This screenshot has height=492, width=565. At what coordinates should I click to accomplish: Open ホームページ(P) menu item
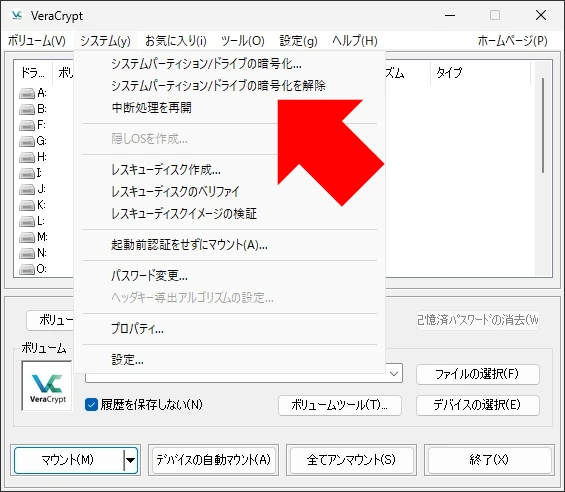pyautogui.click(x=513, y=41)
